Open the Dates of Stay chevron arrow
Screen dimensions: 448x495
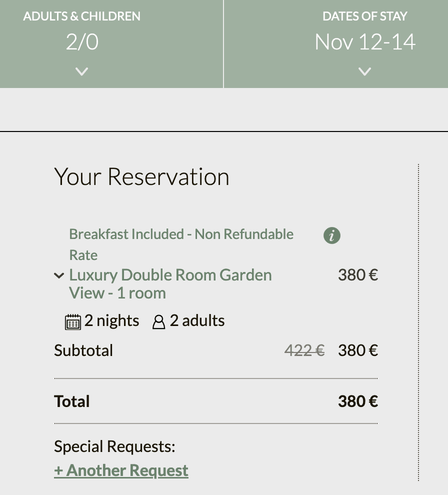tap(365, 71)
